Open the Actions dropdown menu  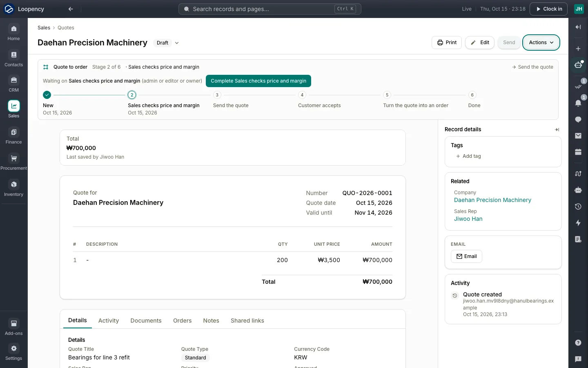click(541, 43)
